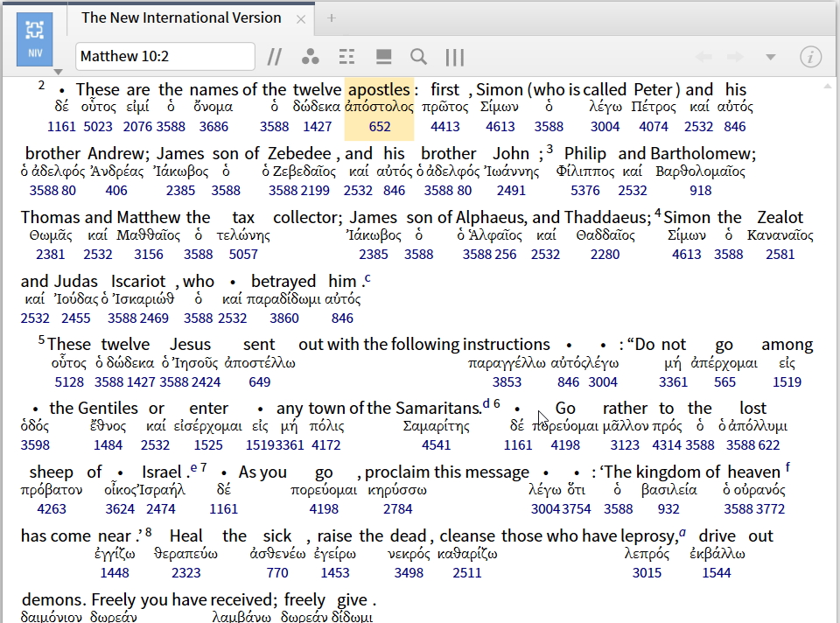Click Strong's number 3123 under rather
Screen dimensions: 840x623
pos(625,445)
